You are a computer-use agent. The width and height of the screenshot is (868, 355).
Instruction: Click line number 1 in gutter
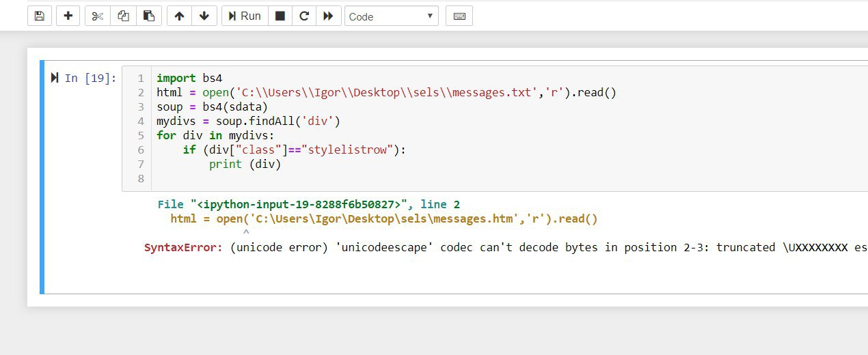140,79
